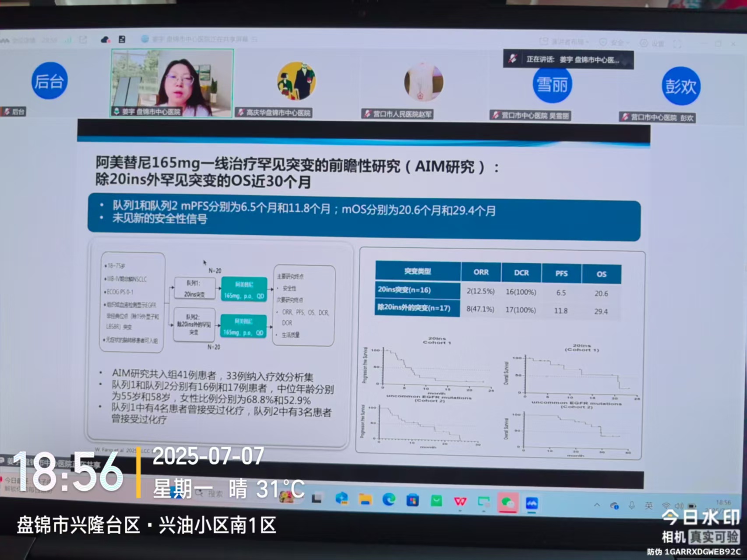Switch to Tencent Meeting taskbar icon

pos(532,504)
